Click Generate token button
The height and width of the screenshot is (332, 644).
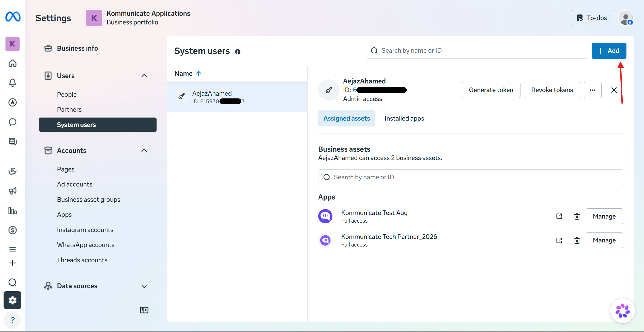[x=491, y=90]
